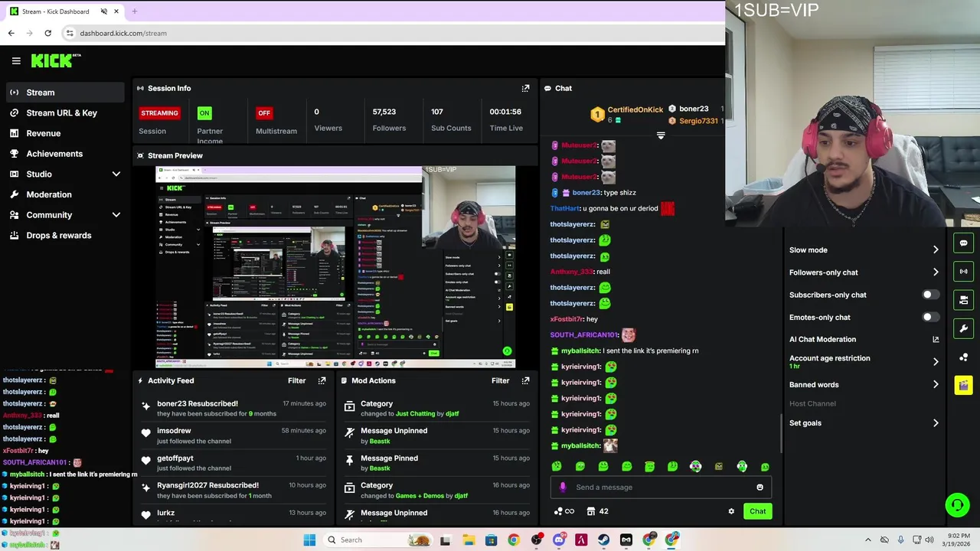
Task: Click the purple microphone icon in the message box
Action: coord(563,487)
